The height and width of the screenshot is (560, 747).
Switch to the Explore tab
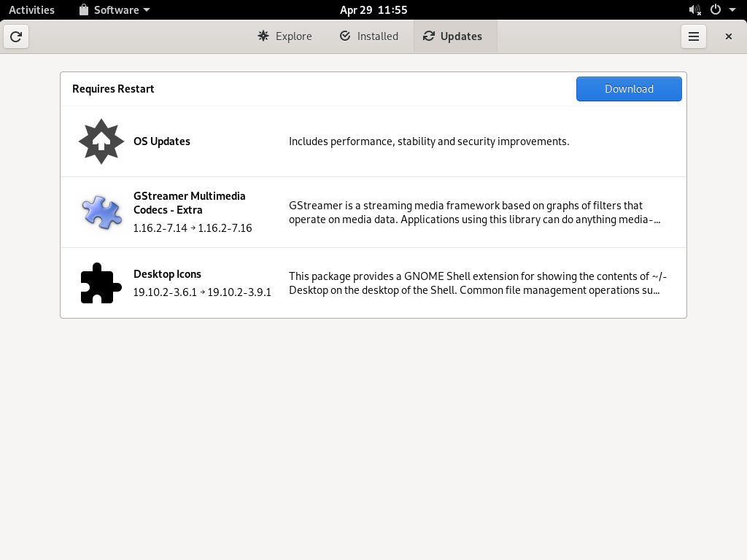[x=285, y=36]
